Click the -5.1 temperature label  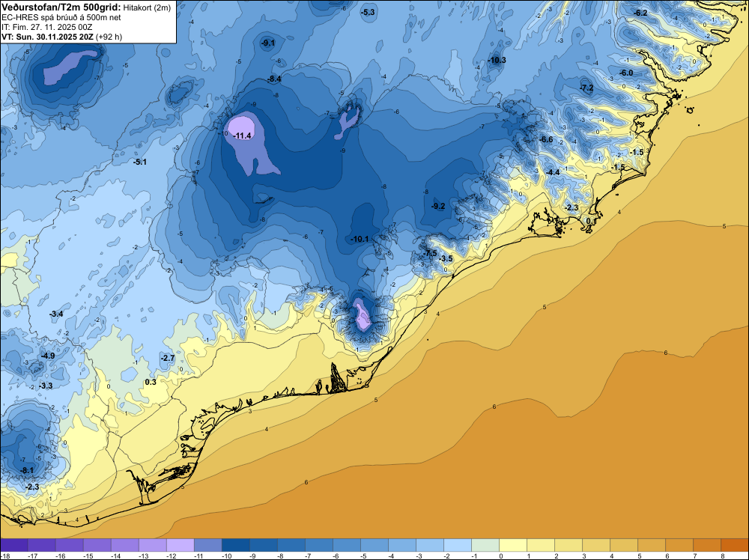click(140, 162)
